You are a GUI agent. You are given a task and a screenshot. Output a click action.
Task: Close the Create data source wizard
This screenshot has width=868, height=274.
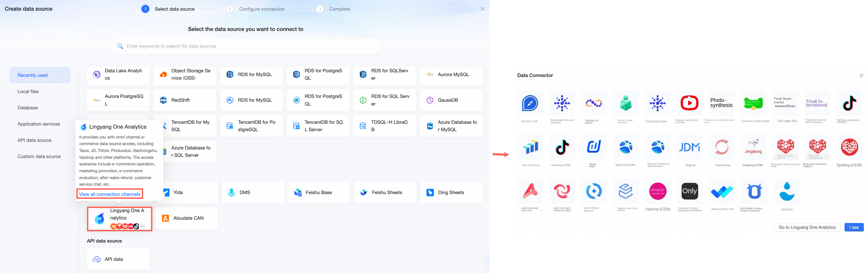(x=482, y=9)
